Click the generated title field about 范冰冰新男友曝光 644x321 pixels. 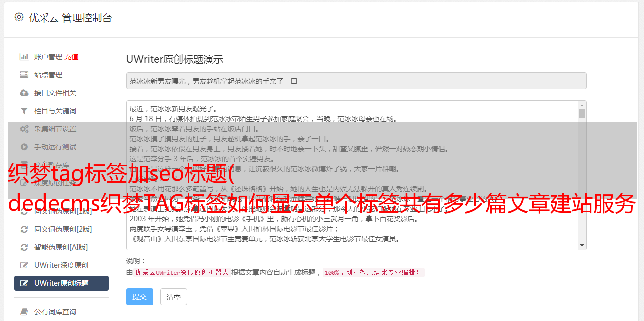tap(356, 81)
